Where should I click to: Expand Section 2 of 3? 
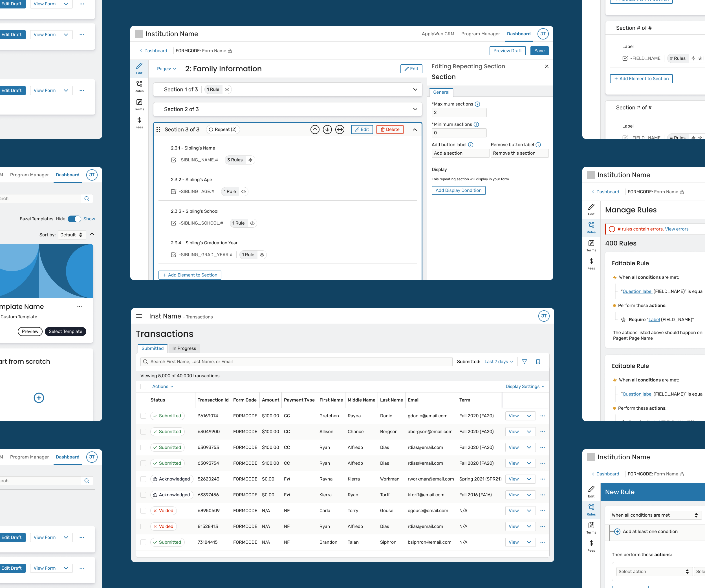click(x=415, y=109)
